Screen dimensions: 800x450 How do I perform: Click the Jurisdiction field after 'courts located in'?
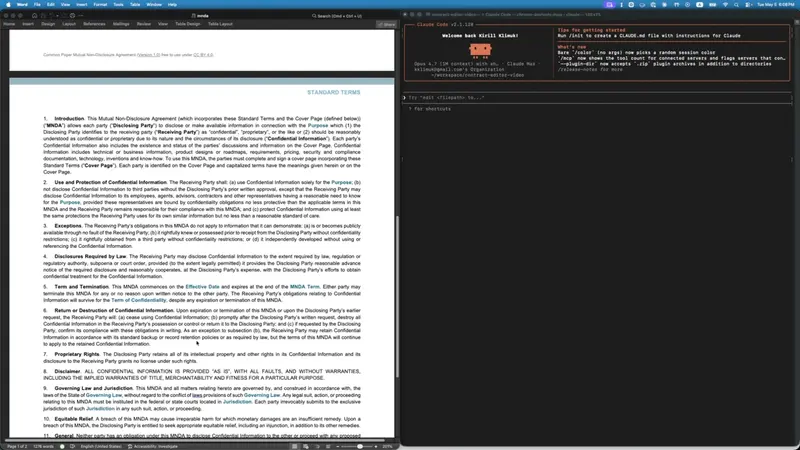(x=237, y=402)
